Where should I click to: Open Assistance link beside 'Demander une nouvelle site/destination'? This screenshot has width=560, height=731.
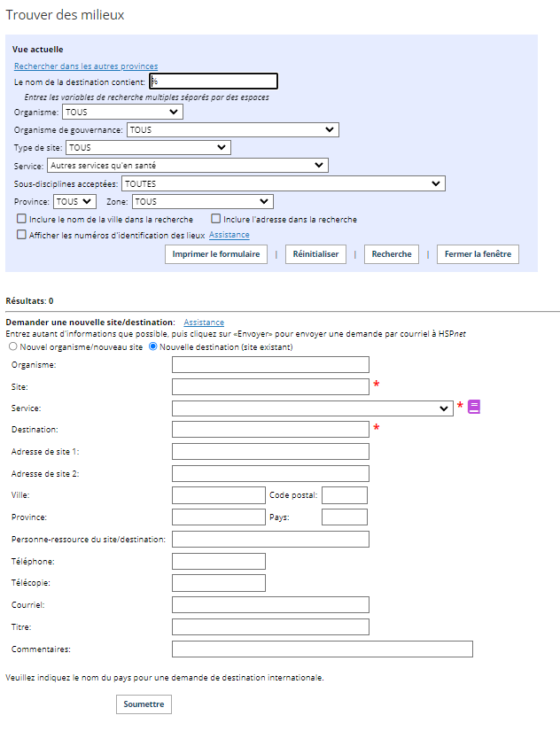point(204,323)
